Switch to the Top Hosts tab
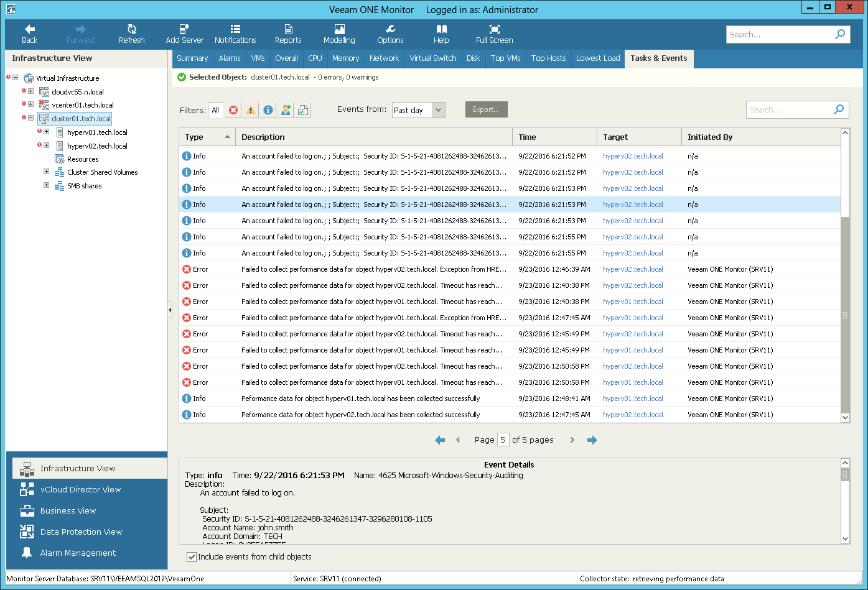This screenshot has width=868, height=590. pos(549,58)
